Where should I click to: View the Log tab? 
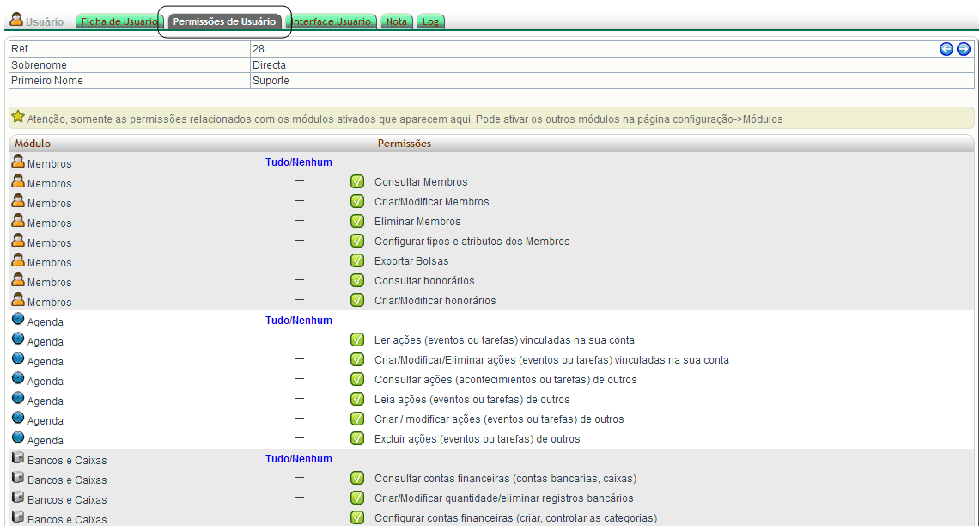pyautogui.click(x=430, y=21)
